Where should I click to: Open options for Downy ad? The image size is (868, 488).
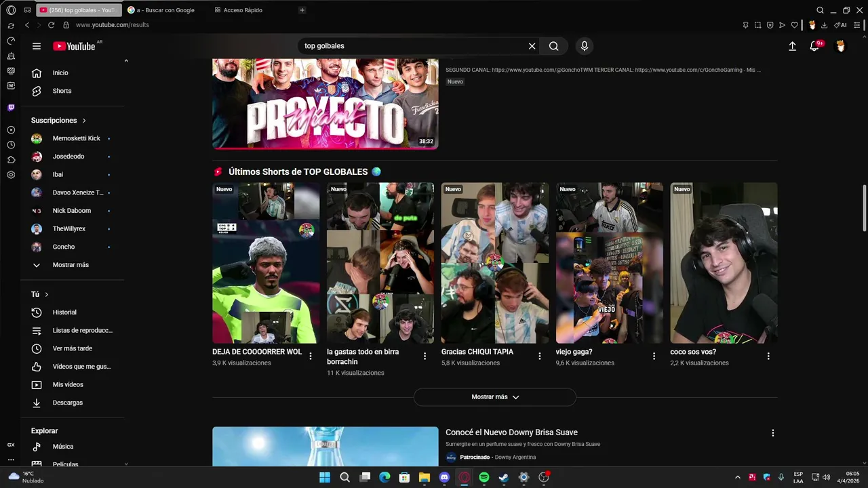(772, 432)
